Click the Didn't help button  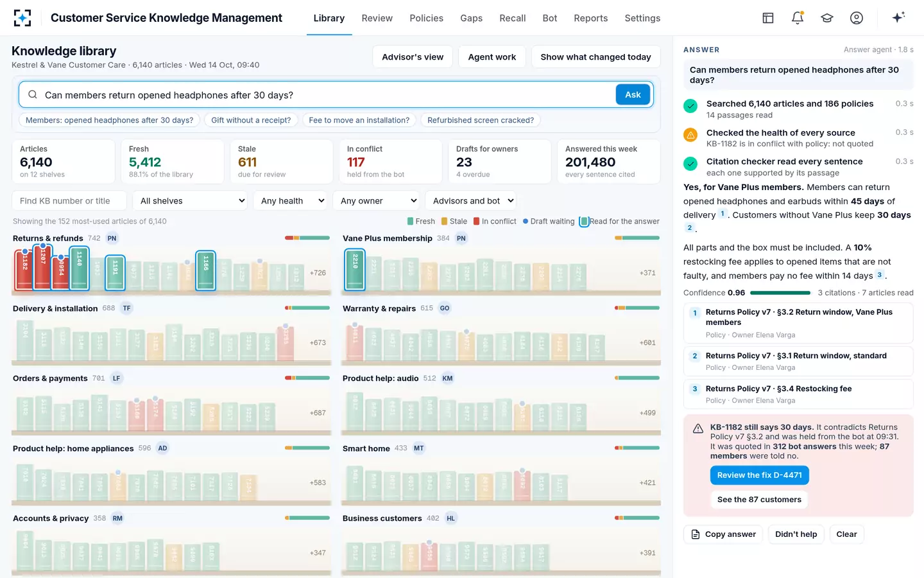pyautogui.click(x=796, y=534)
